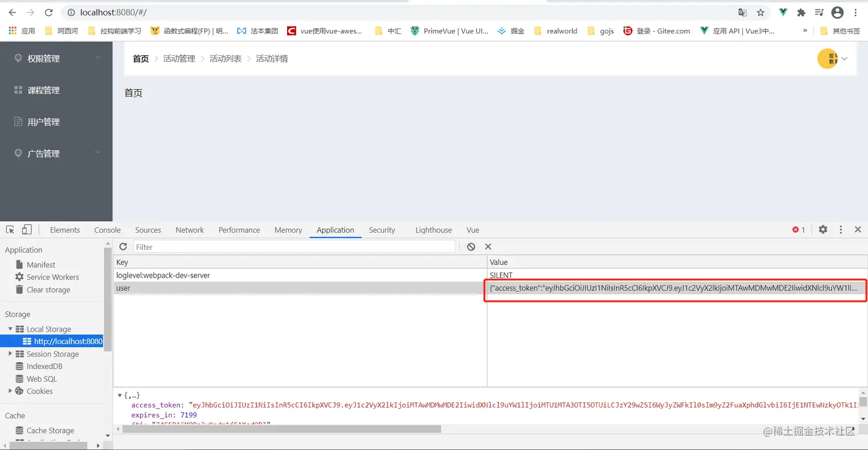Collapse the JSON preview object arrow

pos(119,395)
